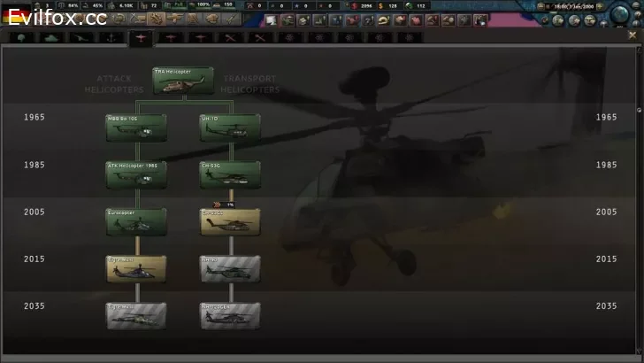Select the Eurocopter attack helicopter
The image size is (644, 363).
(136, 221)
